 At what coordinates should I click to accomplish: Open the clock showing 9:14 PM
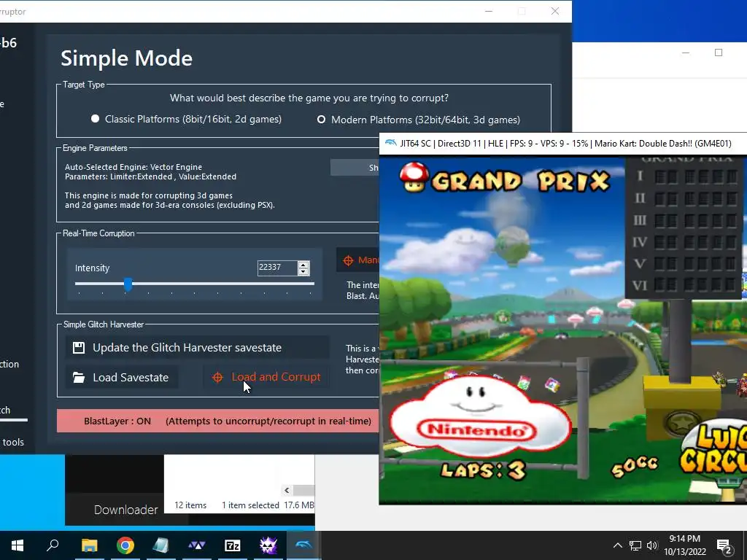684,545
